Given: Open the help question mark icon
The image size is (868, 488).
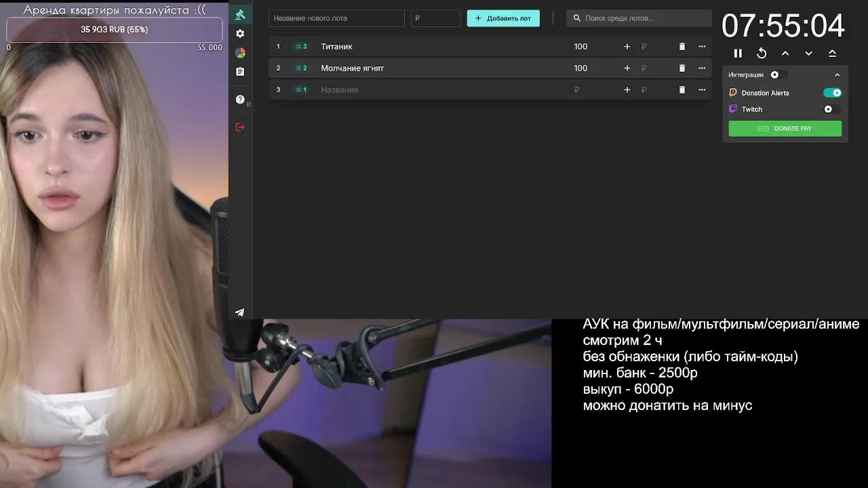Looking at the screenshot, I should click(x=240, y=100).
